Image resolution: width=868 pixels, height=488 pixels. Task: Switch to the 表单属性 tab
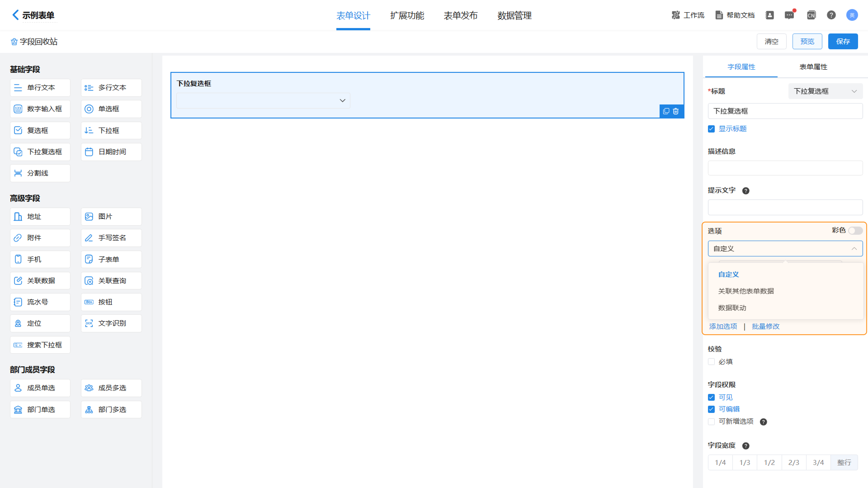pos(813,67)
